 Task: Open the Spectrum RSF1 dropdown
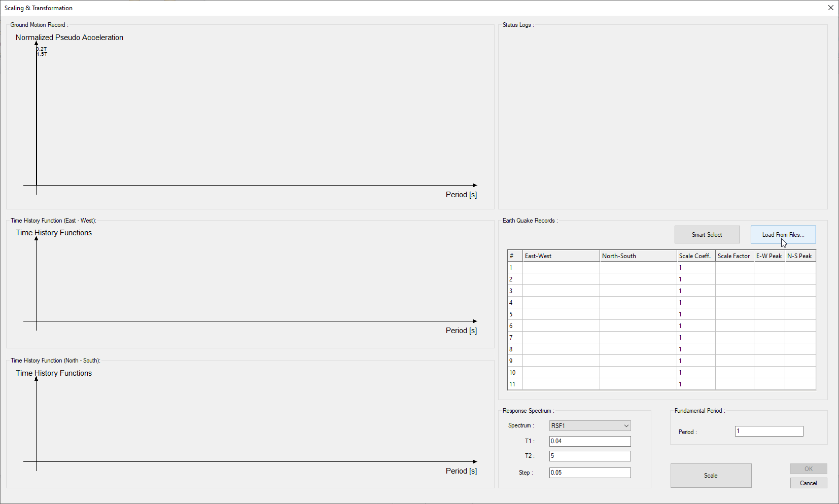pyautogui.click(x=589, y=426)
